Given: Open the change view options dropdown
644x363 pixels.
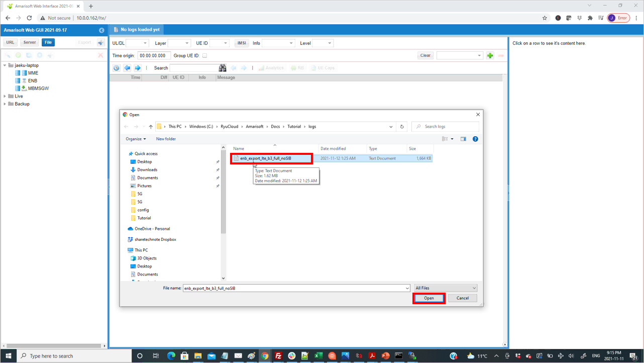Looking at the screenshot, I should click(452, 139).
